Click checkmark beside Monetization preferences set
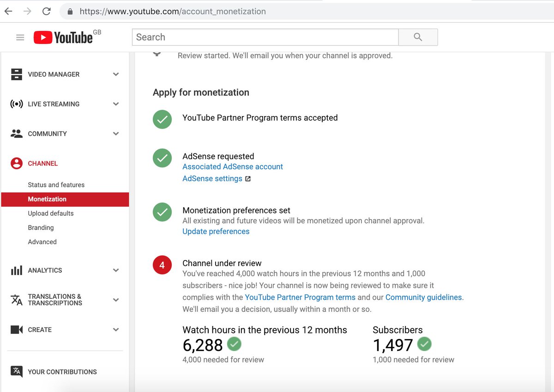The height and width of the screenshot is (392, 554). pyautogui.click(x=162, y=212)
